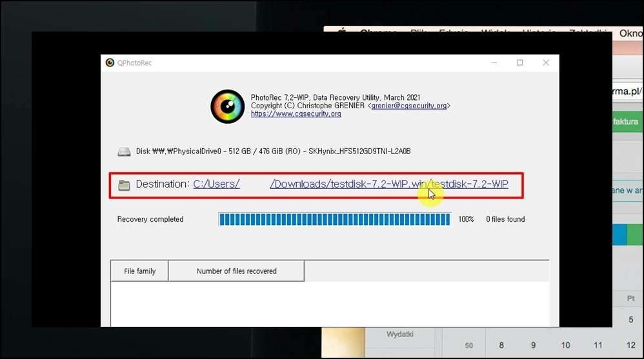The image size is (644, 359).
Task: Click the PhotoRec colorful eye logo
Action: pyautogui.click(x=228, y=106)
